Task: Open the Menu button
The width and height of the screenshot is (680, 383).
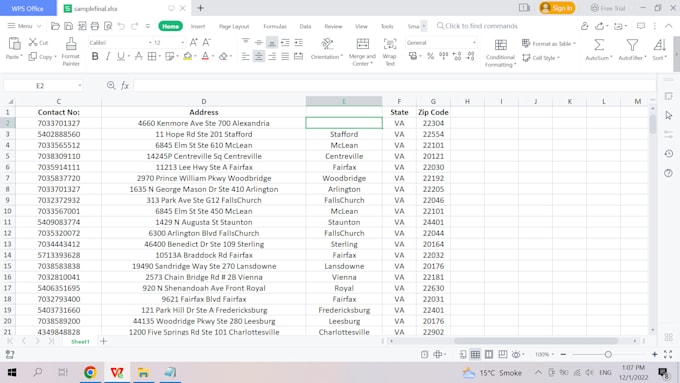Action: [24, 26]
